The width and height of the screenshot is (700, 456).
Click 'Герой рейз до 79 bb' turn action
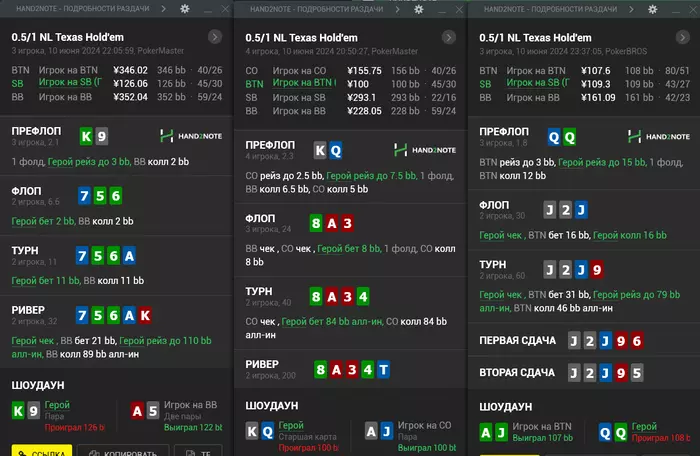637,295
